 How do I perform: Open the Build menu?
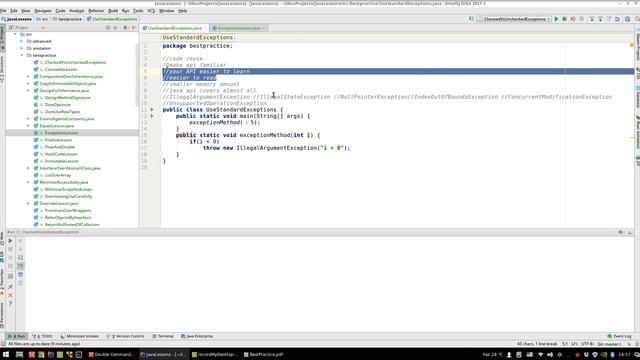point(113,11)
